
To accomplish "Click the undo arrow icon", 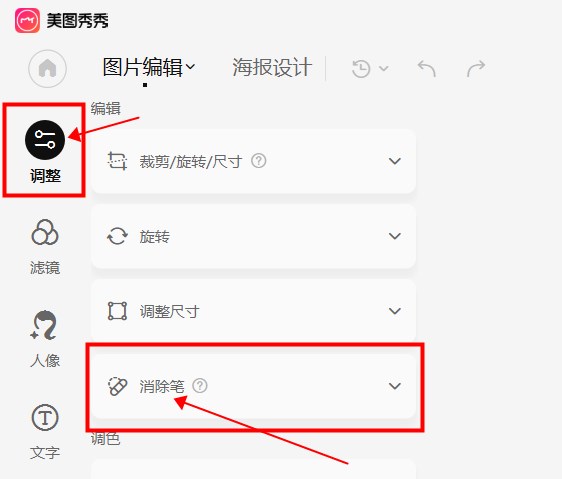I will pos(427,68).
